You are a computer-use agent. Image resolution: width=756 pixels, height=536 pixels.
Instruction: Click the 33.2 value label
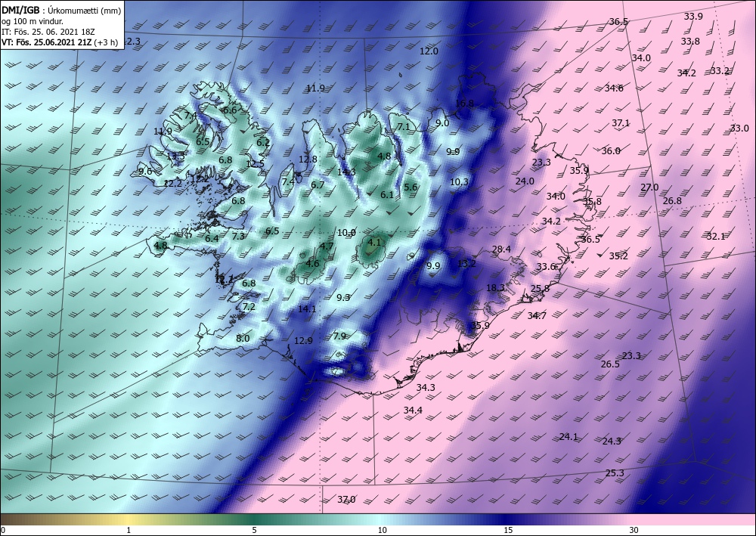pyautogui.click(x=720, y=71)
